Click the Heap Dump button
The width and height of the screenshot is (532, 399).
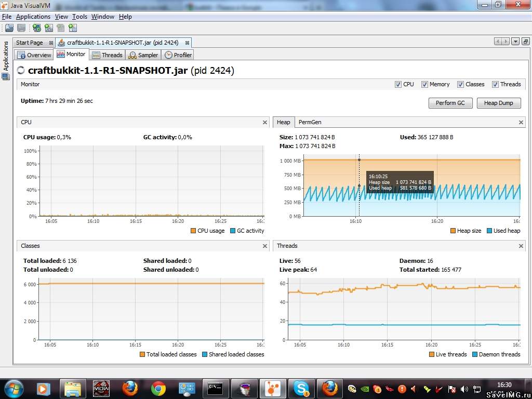[498, 103]
